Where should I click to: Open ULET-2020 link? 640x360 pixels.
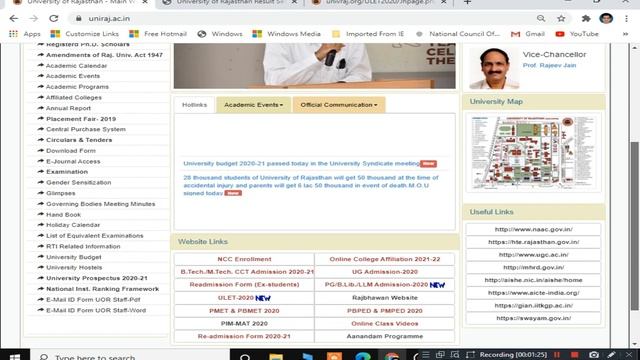point(236,298)
